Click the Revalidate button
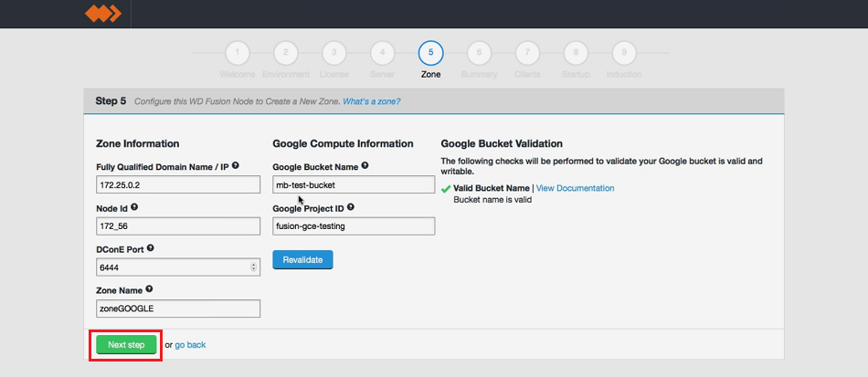868x377 pixels. click(x=302, y=260)
